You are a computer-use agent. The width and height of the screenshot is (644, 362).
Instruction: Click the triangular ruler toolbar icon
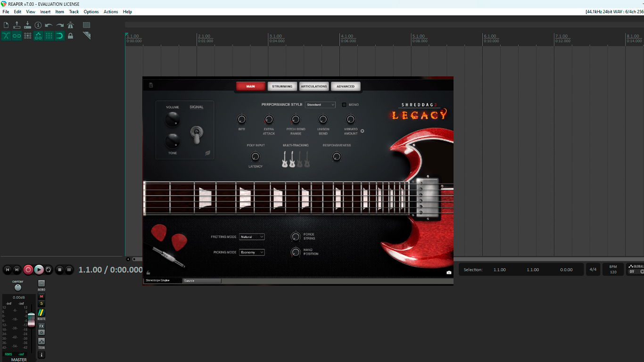[x=87, y=36]
